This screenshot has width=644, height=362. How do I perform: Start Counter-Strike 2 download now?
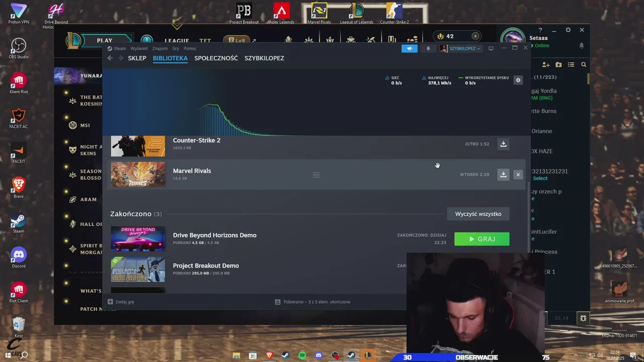503,144
